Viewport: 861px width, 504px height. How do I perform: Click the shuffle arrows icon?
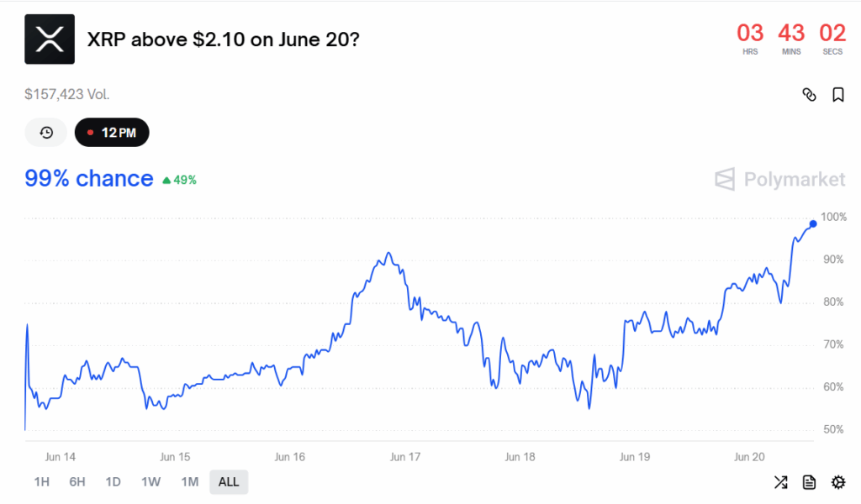(x=780, y=482)
